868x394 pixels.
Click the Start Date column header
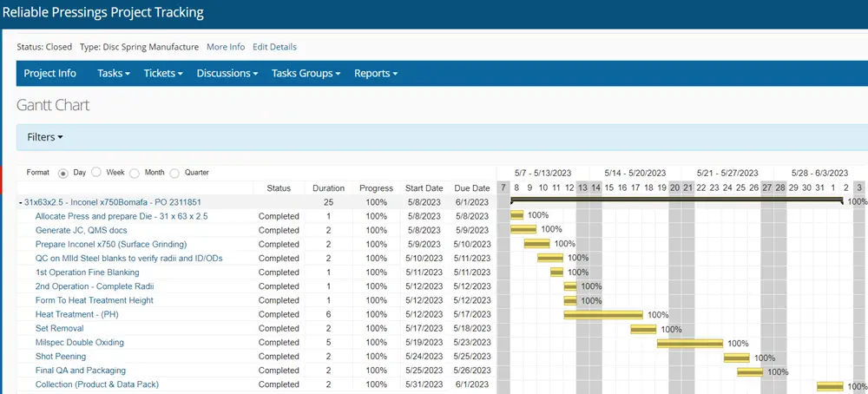click(424, 188)
